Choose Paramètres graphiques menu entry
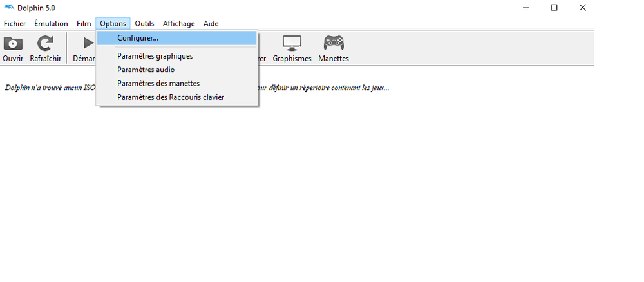 [x=177, y=56]
